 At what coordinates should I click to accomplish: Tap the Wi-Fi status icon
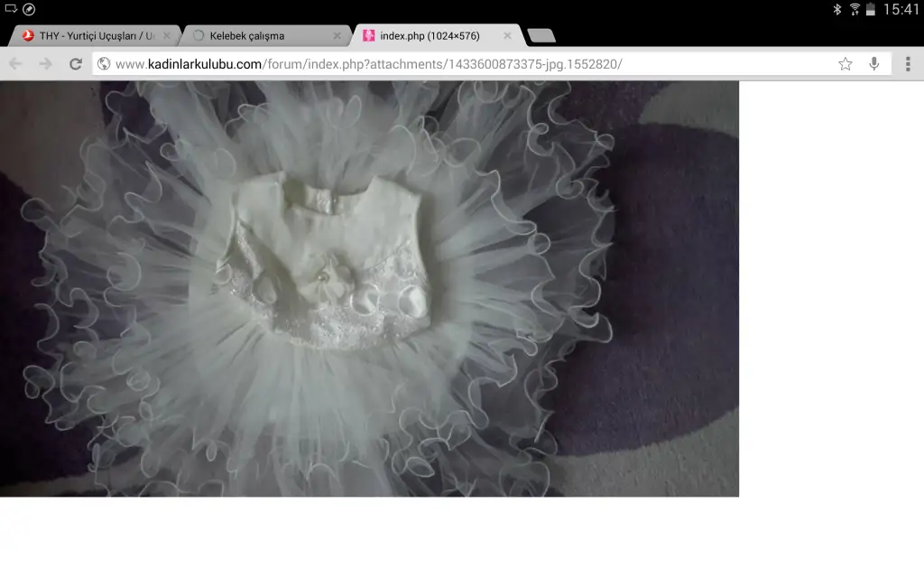tap(855, 9)
